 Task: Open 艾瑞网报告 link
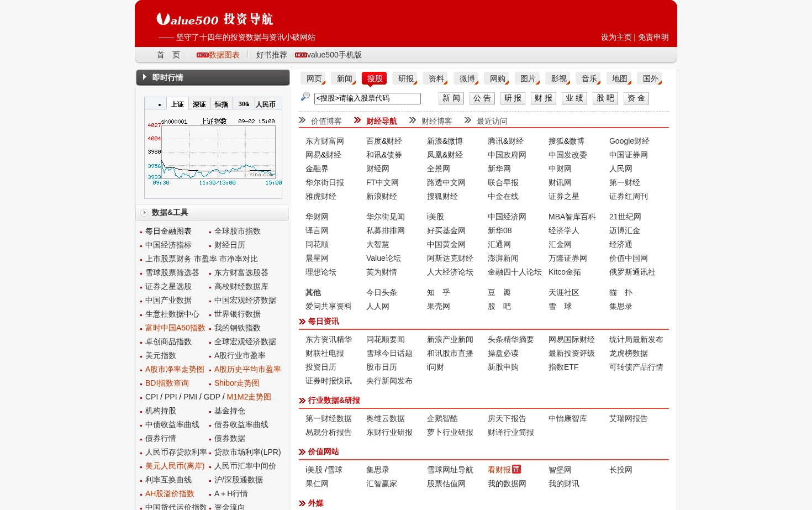pyautogui.click(x=629, y=418)
